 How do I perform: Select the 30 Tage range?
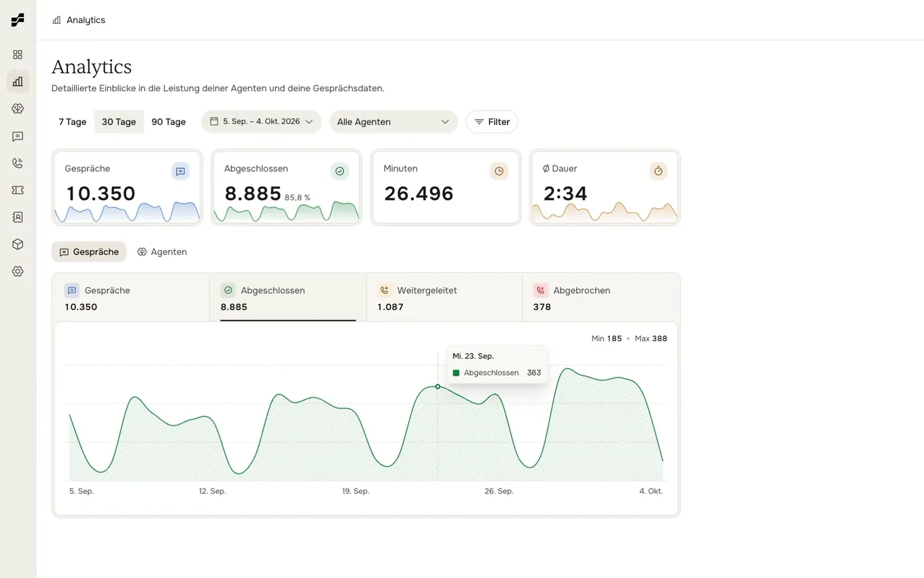119,122
